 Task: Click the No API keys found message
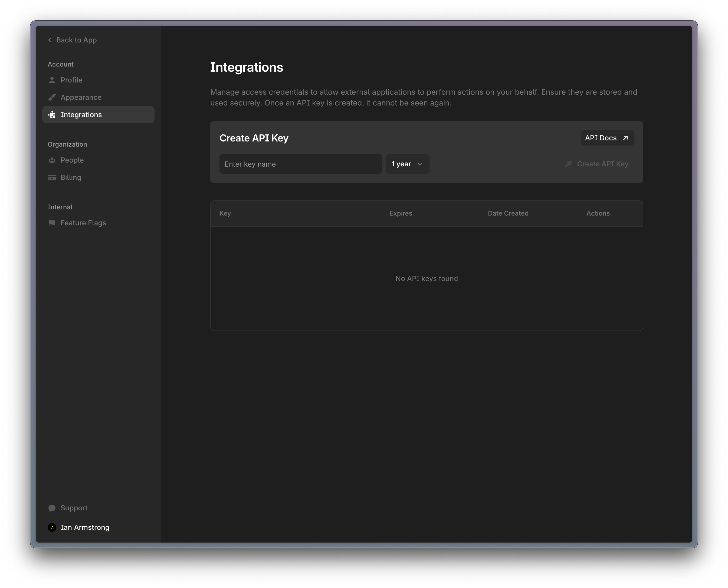pyautogui.click(x=426, y=278)
